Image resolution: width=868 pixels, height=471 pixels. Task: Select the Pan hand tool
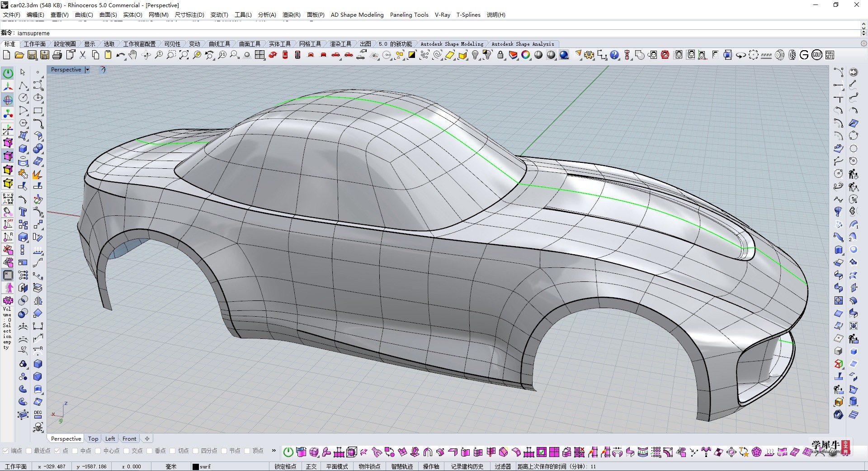coord(133,55)
